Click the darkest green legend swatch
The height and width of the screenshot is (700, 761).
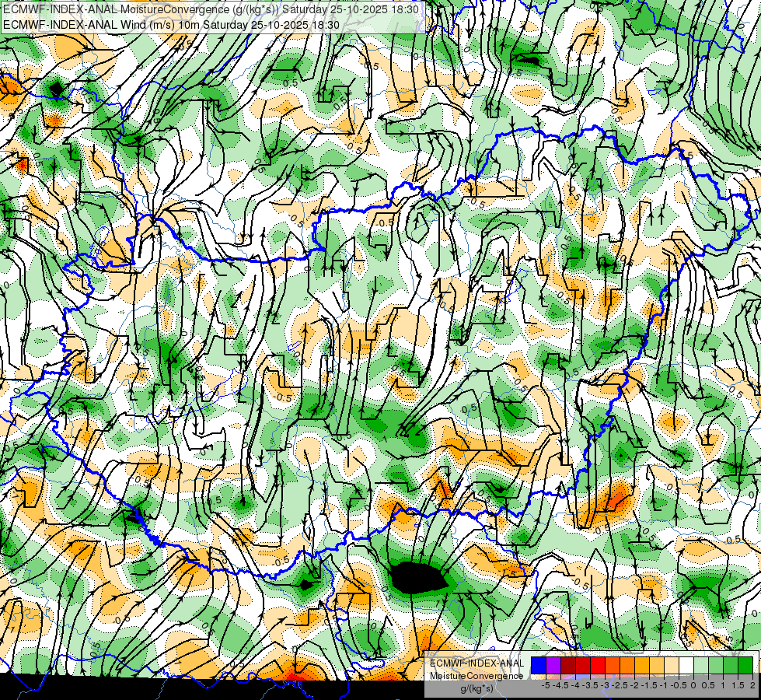[745, 665]
